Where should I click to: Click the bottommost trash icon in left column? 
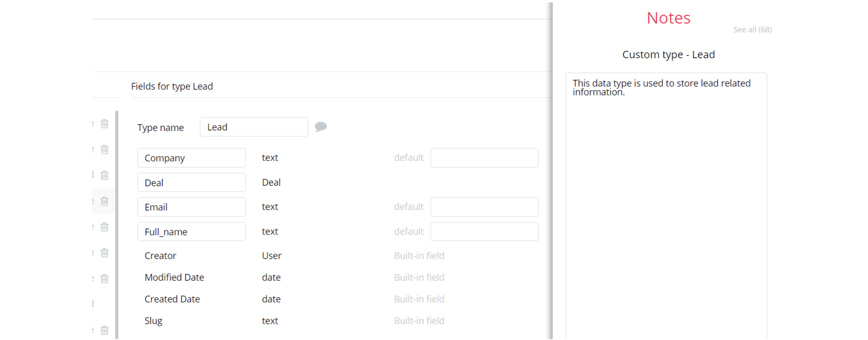(x=104, y=330)
